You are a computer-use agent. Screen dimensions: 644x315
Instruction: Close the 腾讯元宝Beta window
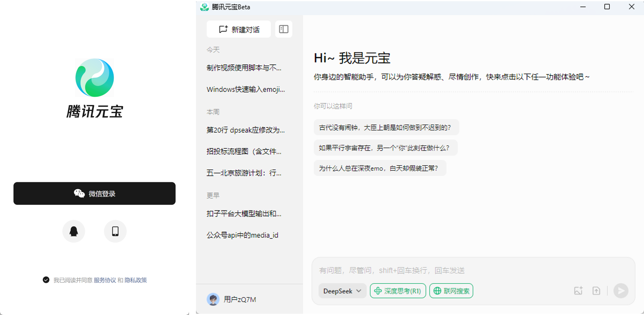(x=631, y=7)
